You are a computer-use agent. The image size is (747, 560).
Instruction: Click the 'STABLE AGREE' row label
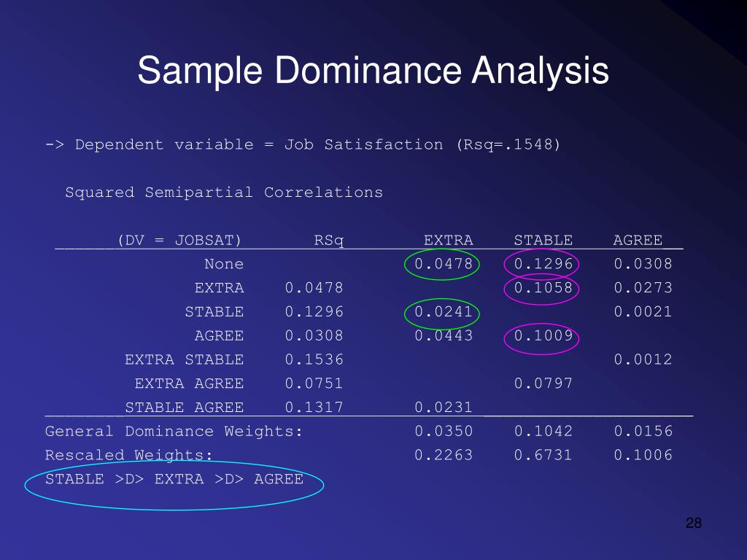tap(185, 407)
